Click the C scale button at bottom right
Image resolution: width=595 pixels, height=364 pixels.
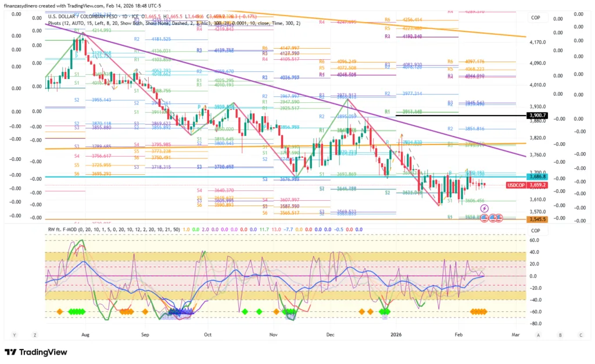click(x=580, y=335)
